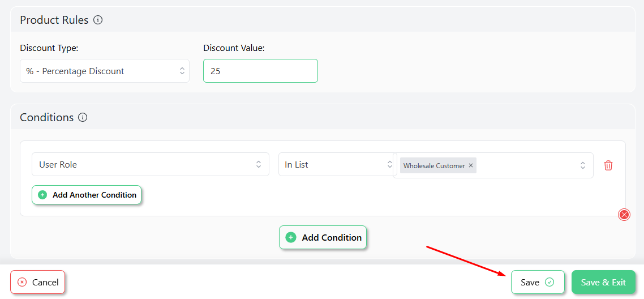Click the Cancel button
Screen dimensions: 644x299
point(38,282)
